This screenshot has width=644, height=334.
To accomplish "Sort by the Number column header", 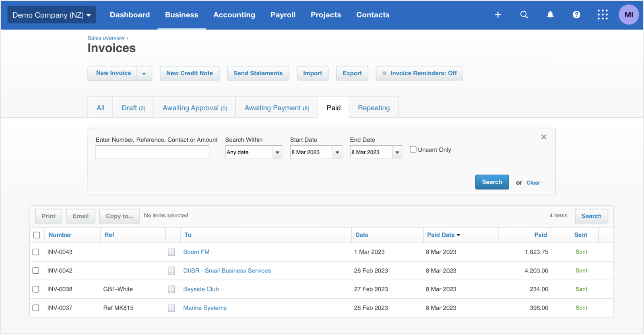I will pyautogui.click(x=60, y=235).
